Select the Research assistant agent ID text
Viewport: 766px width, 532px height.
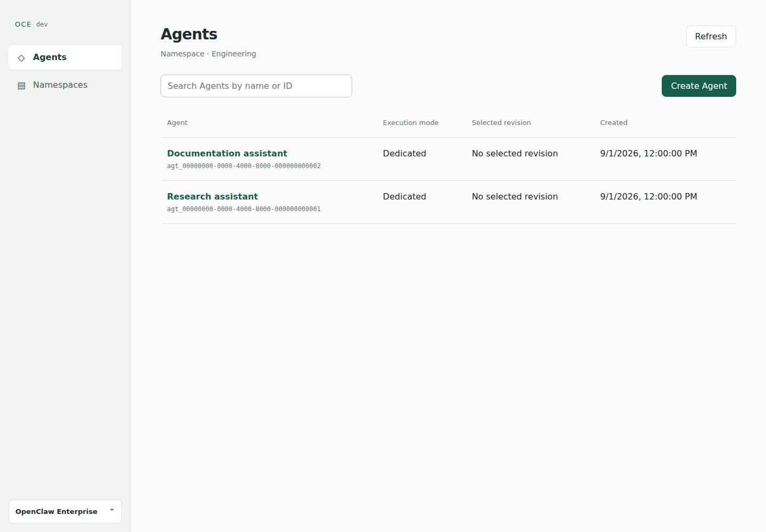coord(244,209)
